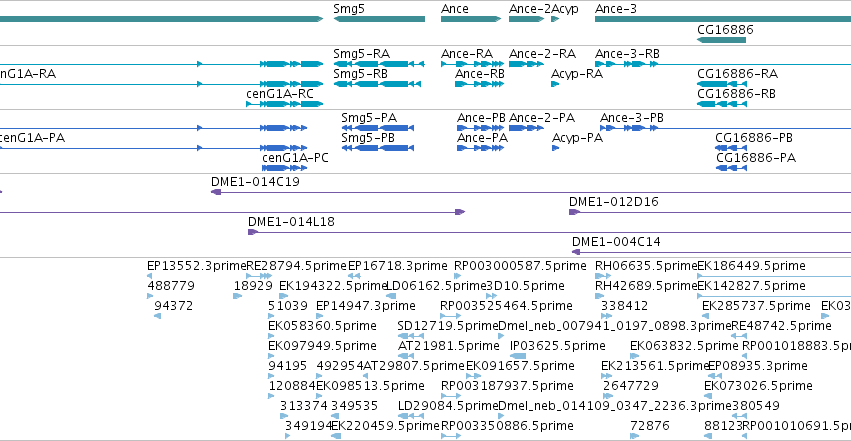Image resolution: width=851 pixels, height=441 pixels.
Task: Click EST feature 72876
Action: [650, 426]
